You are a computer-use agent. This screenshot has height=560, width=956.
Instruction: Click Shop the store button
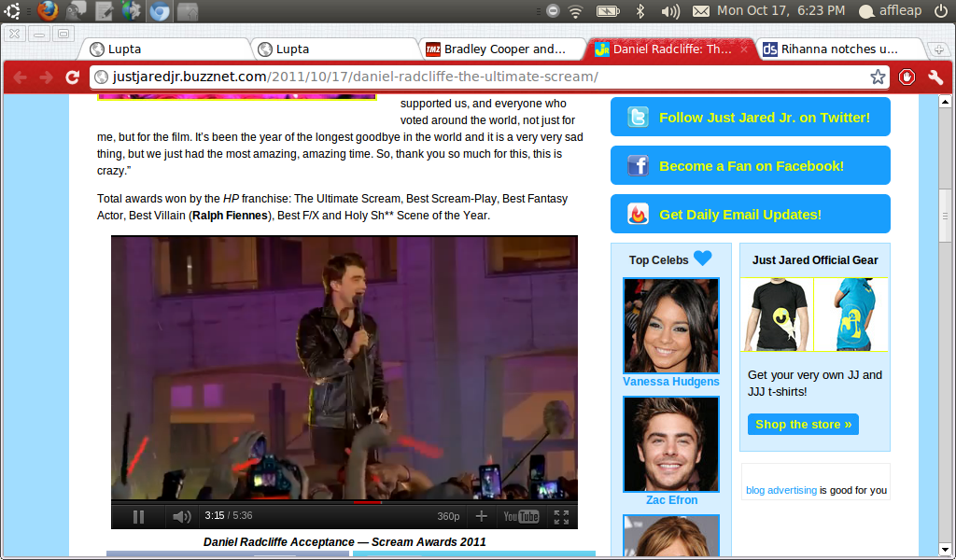click(803, 424)
